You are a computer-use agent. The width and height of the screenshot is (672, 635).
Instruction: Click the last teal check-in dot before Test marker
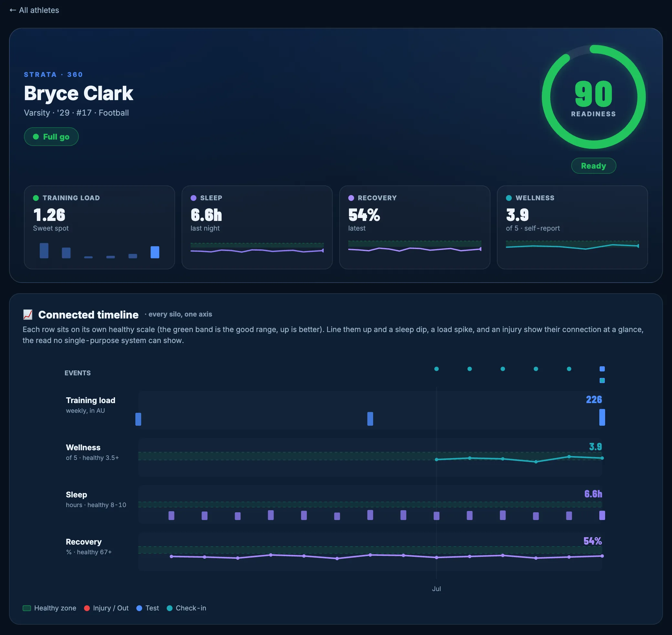[569, 369]
